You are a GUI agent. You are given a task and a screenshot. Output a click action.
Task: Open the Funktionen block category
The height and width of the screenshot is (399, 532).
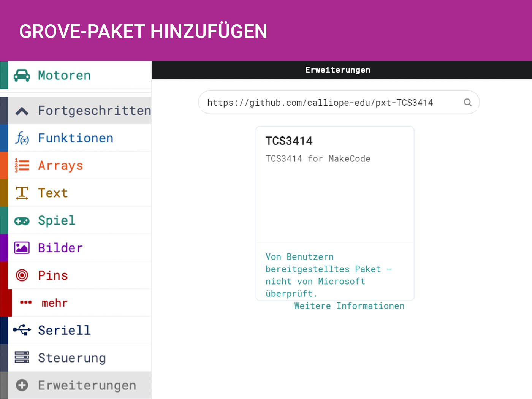click(x=76, y=138)
